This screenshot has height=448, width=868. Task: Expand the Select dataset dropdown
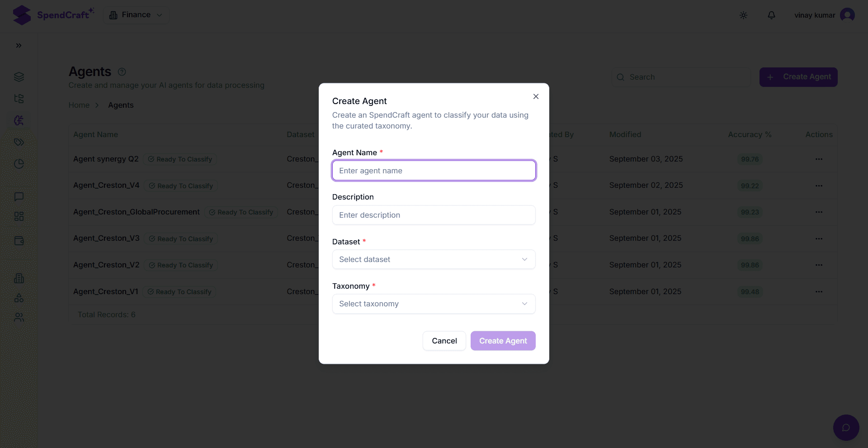[434, 259]
